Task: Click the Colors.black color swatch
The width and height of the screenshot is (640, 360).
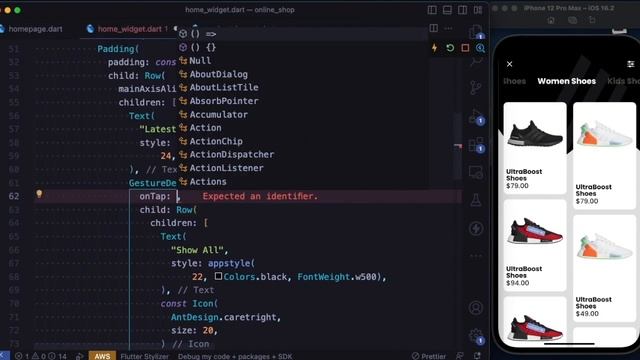Action: (218, 276)
